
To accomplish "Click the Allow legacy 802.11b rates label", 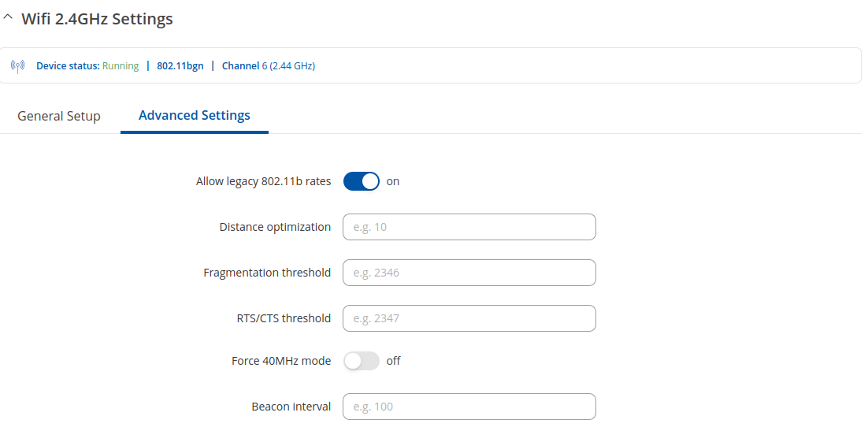I will [263, 181].
